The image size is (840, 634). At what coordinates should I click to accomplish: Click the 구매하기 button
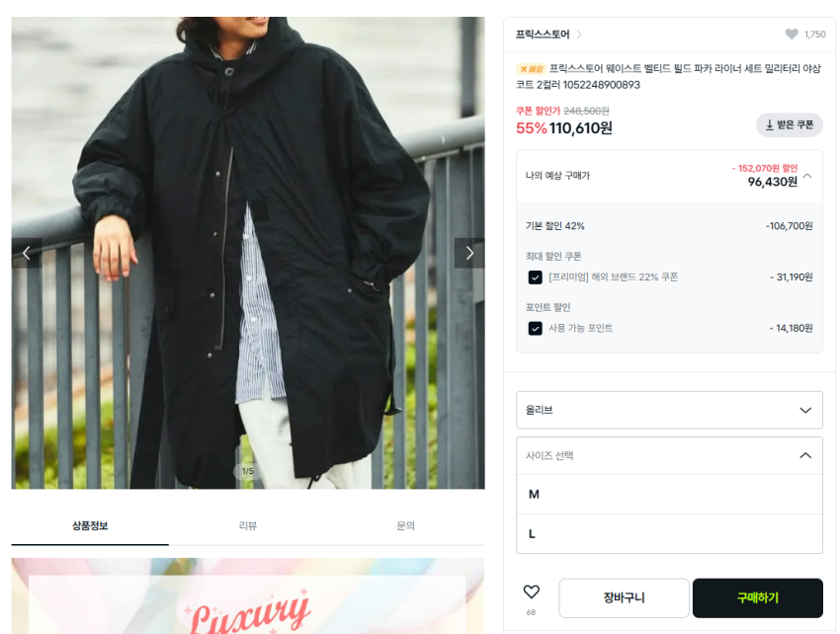tap(758, 597)
